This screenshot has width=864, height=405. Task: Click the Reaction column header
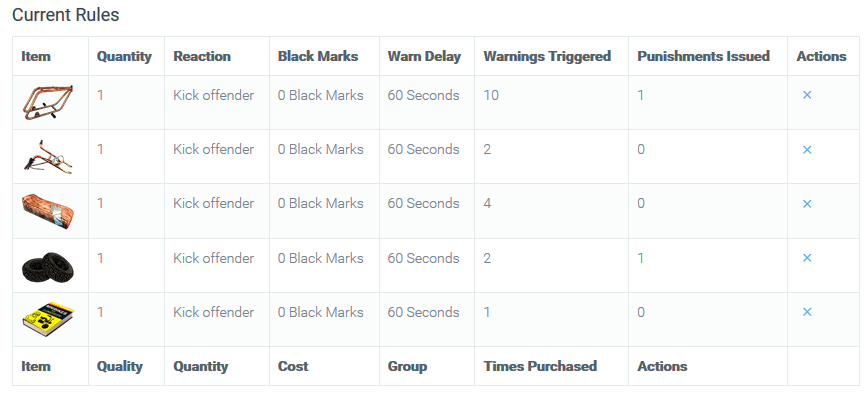[202, 56]
